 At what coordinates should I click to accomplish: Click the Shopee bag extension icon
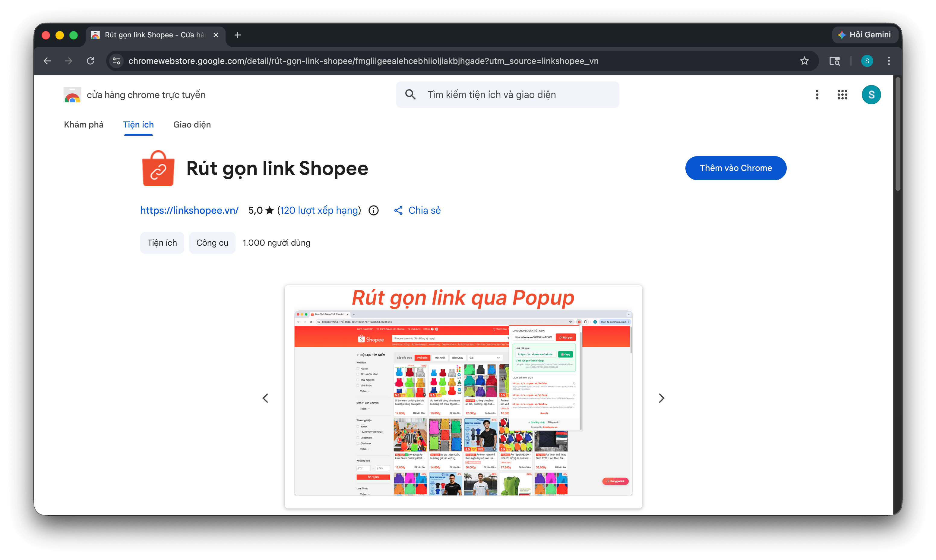click(x=158, y=168)
